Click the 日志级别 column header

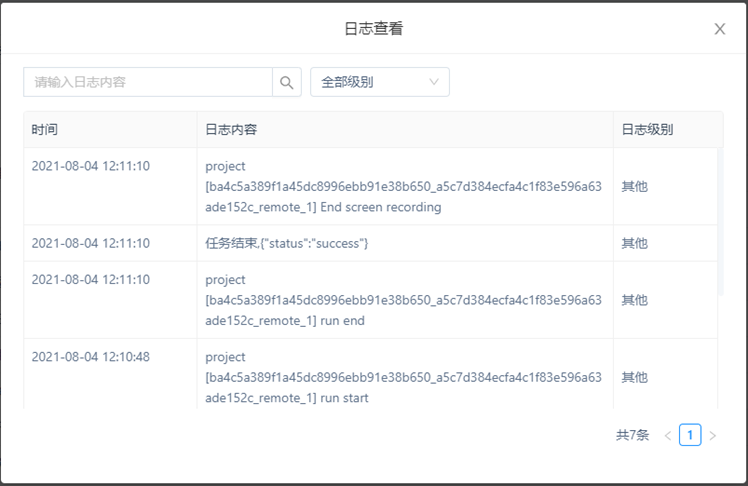647,130
